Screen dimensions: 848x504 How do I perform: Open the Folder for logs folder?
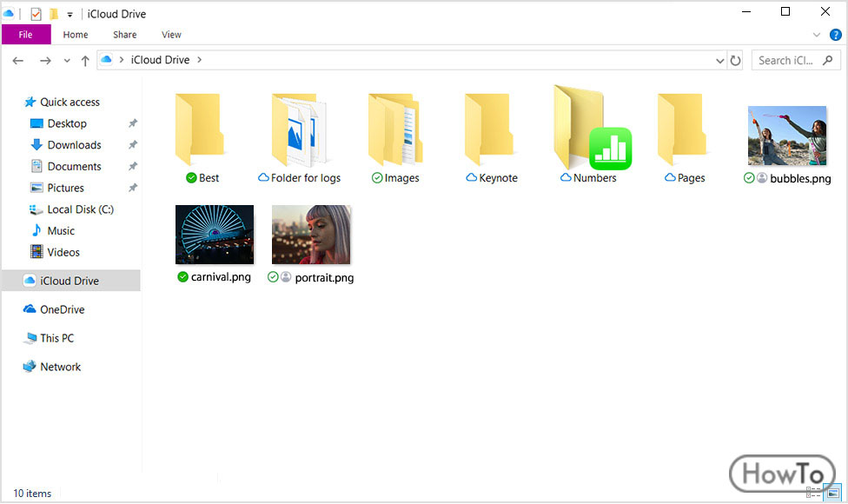point(300,129)
